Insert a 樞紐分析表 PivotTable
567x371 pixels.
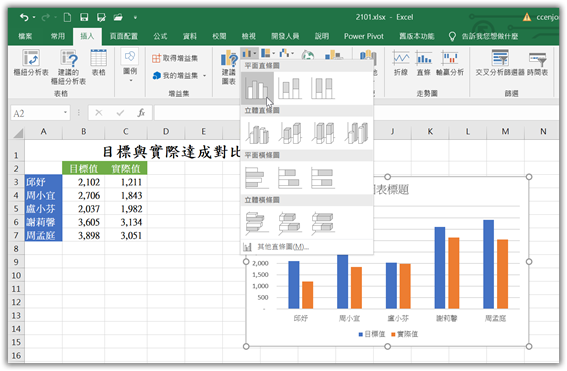tap(31, 63)
